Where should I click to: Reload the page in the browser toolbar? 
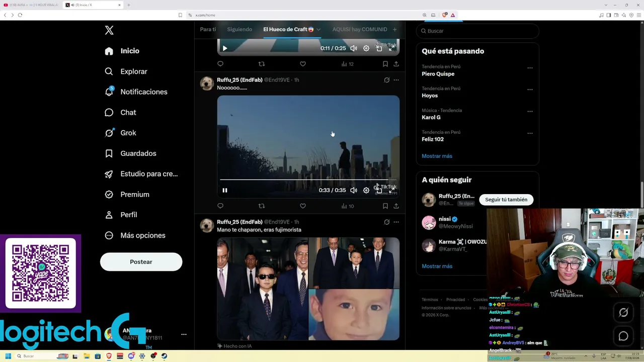(x=20, y=15)
